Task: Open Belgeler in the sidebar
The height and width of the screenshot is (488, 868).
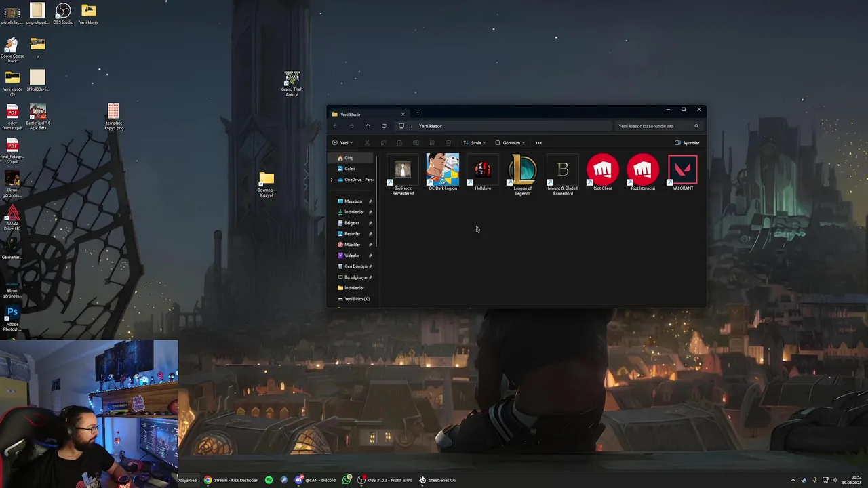Action: pyautogui.click(x=351, y=223)
